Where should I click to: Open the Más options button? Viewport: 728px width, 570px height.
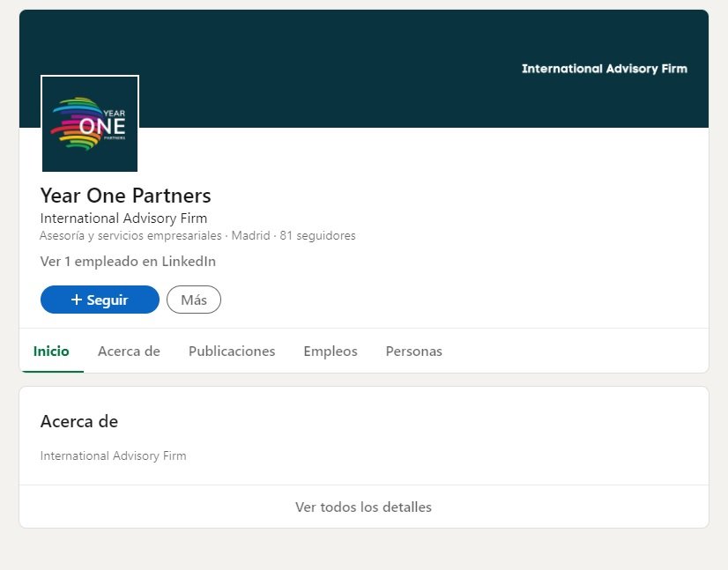pyautogui.click(x=194, y=300)
